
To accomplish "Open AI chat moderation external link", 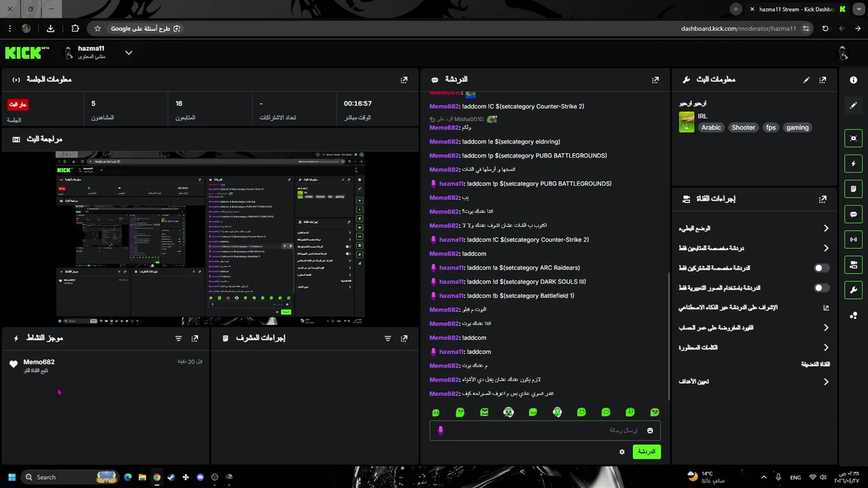I will [x=826, y=308].
